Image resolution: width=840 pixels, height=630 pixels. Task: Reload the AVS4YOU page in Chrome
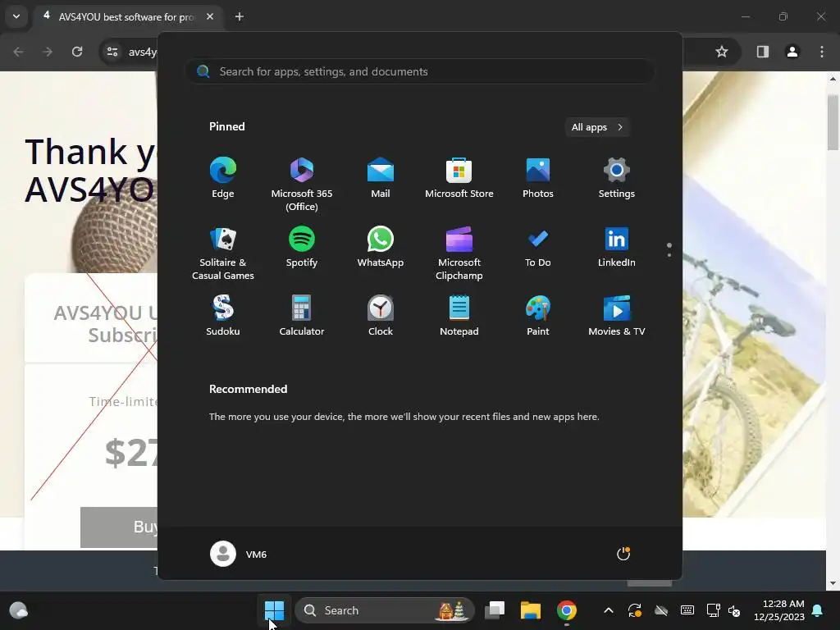(x=77, y=52)
